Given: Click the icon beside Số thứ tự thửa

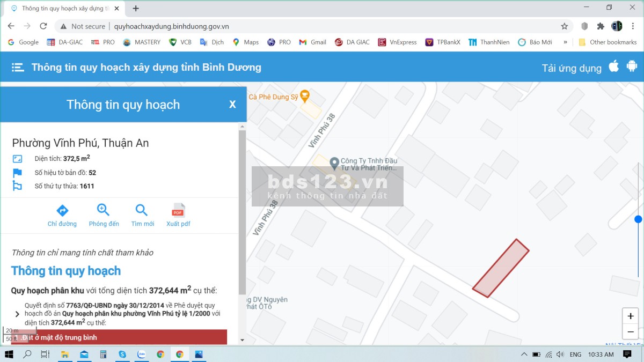Looking at the screenshot, I should pyautogui.click(x=17, y=186).
